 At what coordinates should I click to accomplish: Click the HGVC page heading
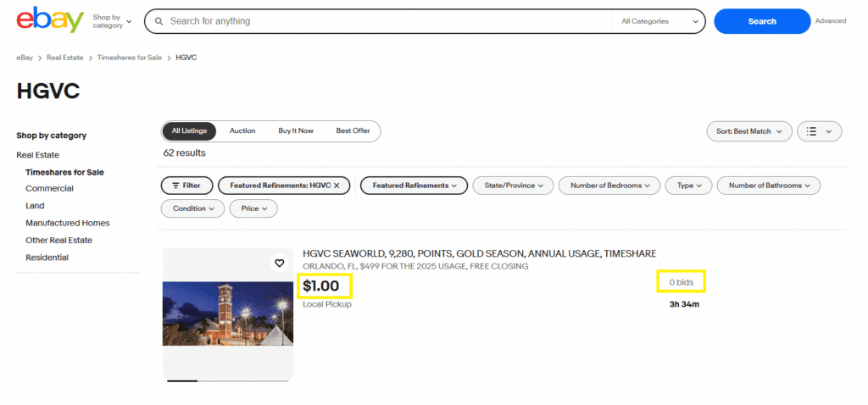(x=48, y=92)
